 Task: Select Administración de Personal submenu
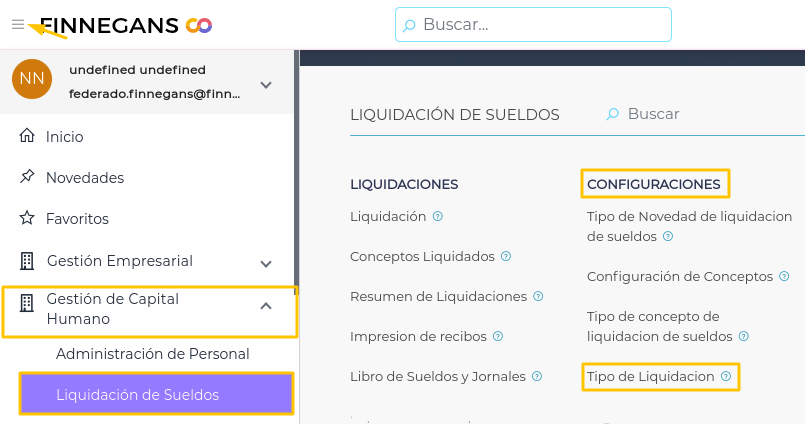pos(153,354)
